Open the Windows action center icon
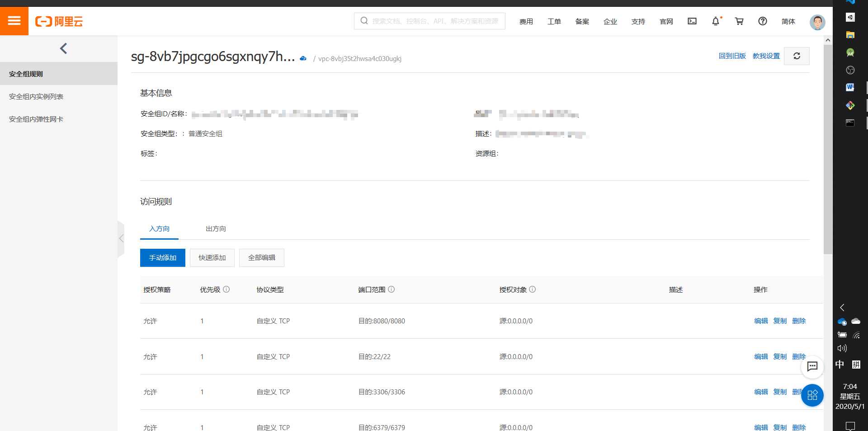 [x=850, y=426]
